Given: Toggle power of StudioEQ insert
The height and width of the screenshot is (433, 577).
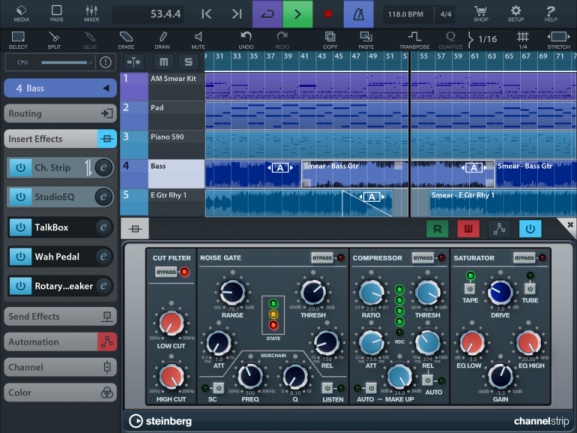Looking at the screenshot, I should click(20, 197).
